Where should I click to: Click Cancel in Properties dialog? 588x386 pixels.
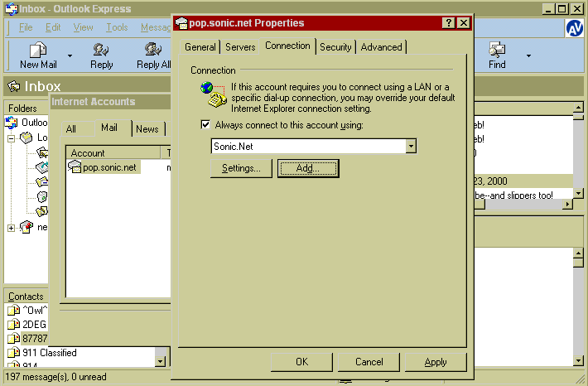(369, 362)
